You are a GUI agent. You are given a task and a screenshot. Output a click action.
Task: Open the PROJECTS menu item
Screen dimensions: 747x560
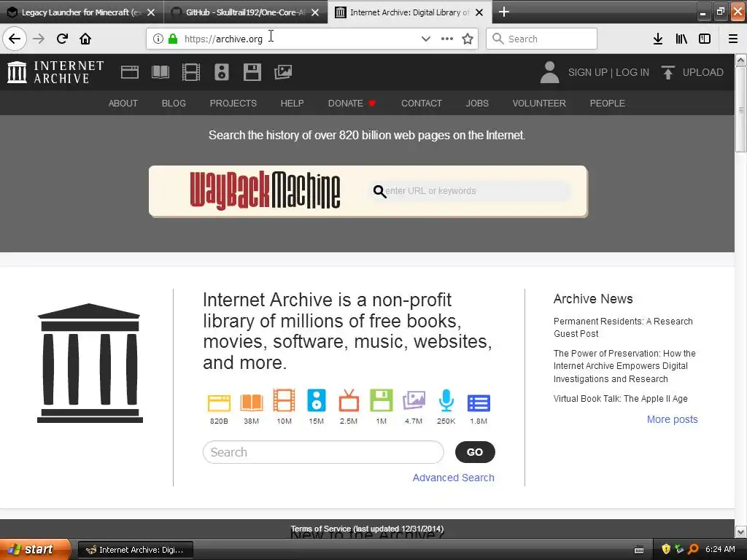coord(233,104)
